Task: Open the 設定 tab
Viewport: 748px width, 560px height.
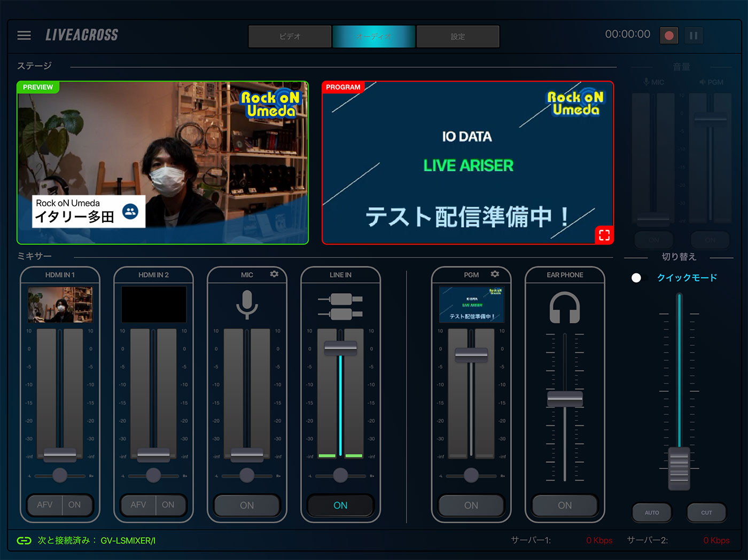Action: coord(458,36)
